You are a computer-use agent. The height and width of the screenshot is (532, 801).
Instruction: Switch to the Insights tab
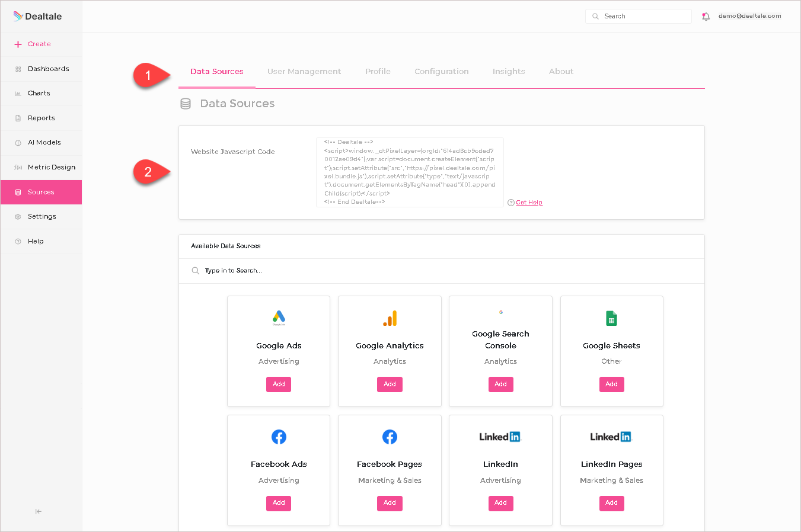[x=509, y=72]
